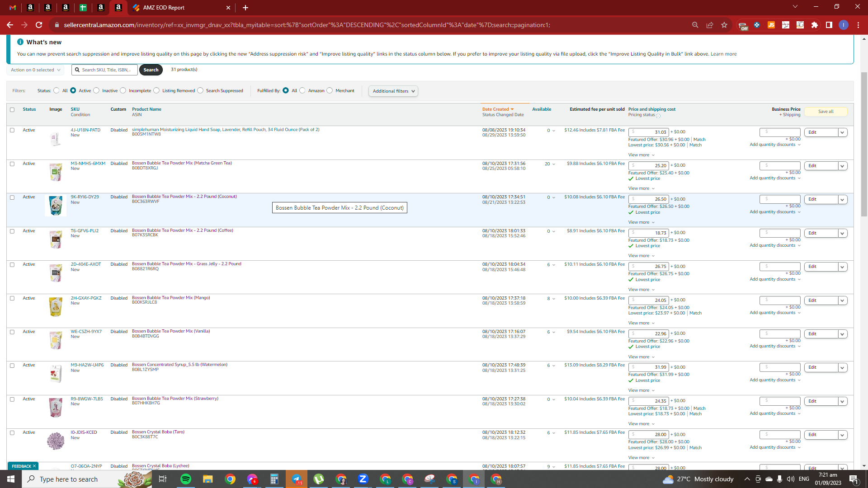Image resolution: width=868 pixels, height=488 pixels.
Task: Select the Search Suppressed radio button
Action: point(200,91)
